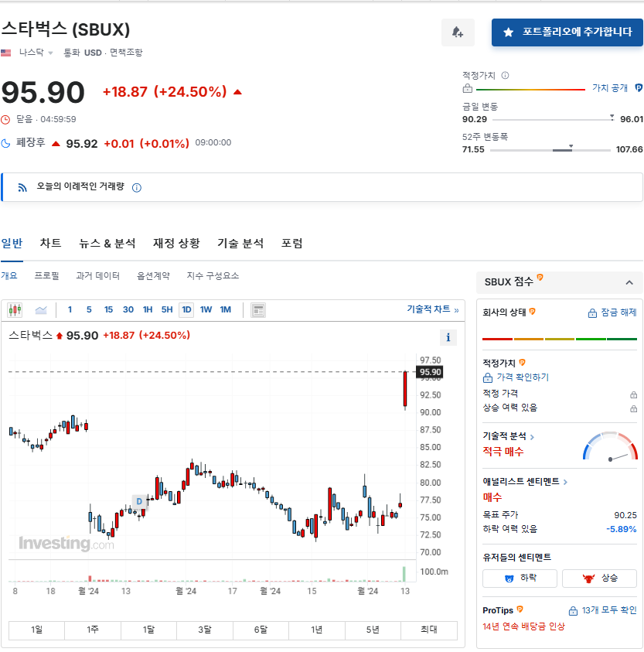Set chart interval to 15 minutes
The width and height of the screenshot is (644, 652).
coord(108,309)
